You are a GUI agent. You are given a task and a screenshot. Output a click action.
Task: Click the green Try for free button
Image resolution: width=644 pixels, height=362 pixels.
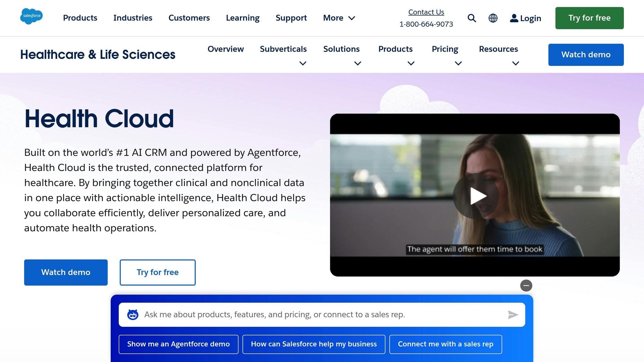pos(589,18)
